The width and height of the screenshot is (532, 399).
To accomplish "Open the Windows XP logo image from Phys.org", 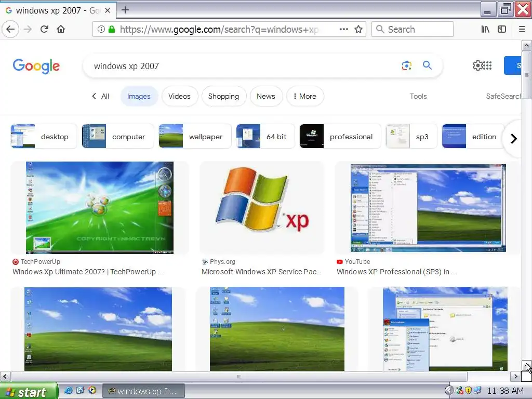I will click(262, 208).
